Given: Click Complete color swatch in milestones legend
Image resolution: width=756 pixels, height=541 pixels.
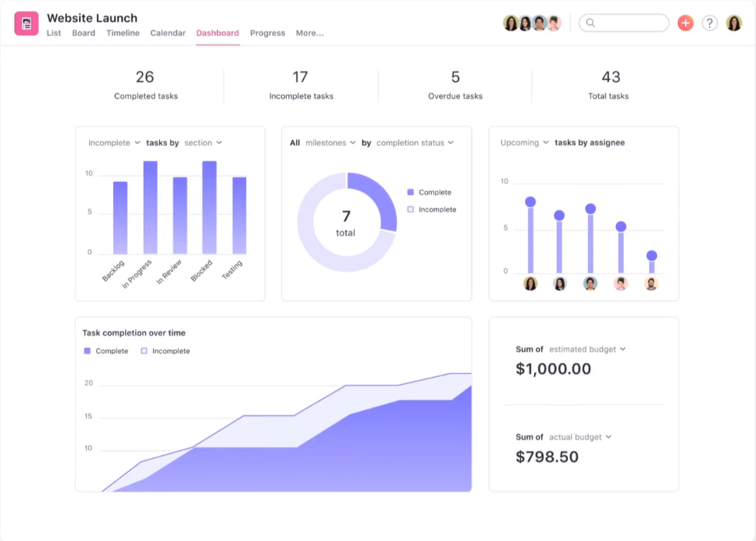Looking at the screenshot, I should coord(411,192).
